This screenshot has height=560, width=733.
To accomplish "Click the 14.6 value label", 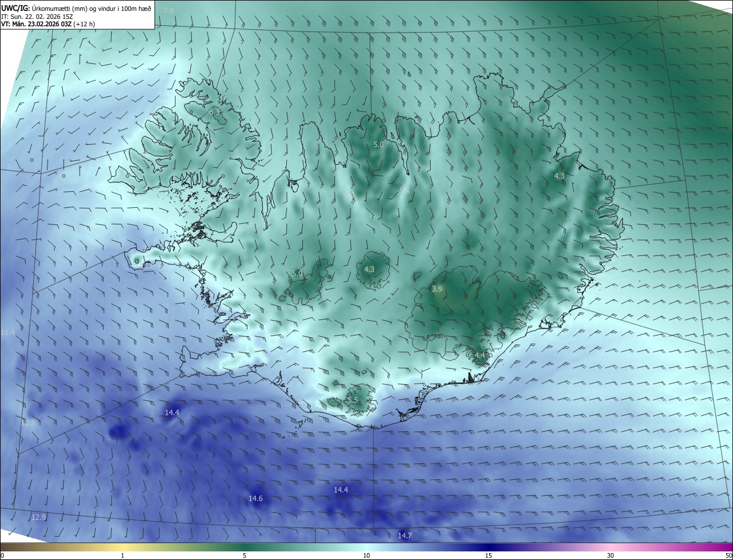I will pyautogui.click(x=255, y=499).
